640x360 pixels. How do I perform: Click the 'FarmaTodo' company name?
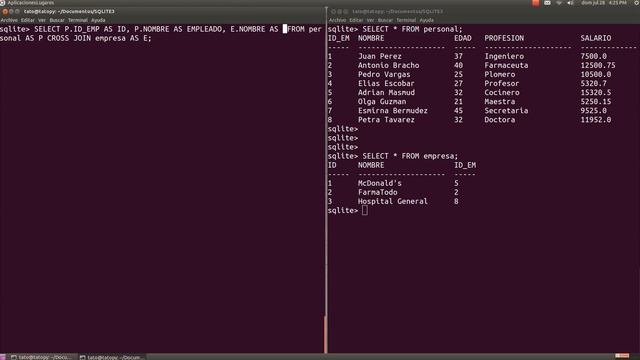[378, 192]
